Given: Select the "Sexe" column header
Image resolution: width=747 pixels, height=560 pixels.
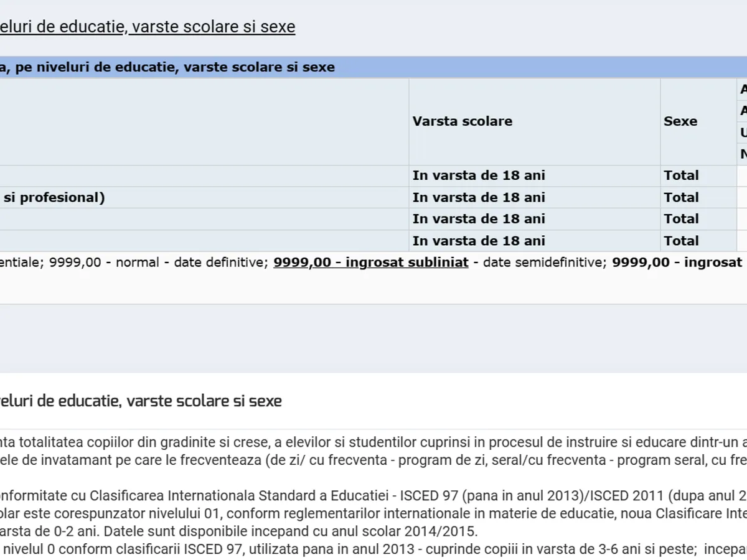Looking at the screenshot, I should tap(680, 121).
